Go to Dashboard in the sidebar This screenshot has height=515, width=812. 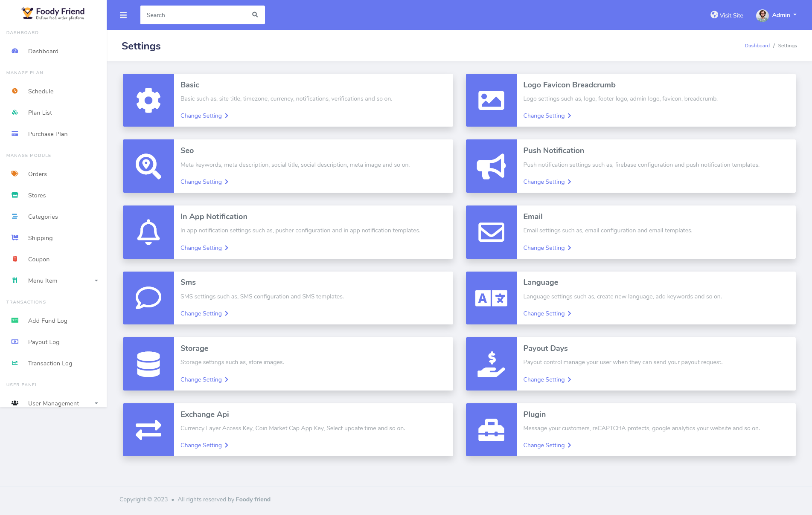pos(53,51)
